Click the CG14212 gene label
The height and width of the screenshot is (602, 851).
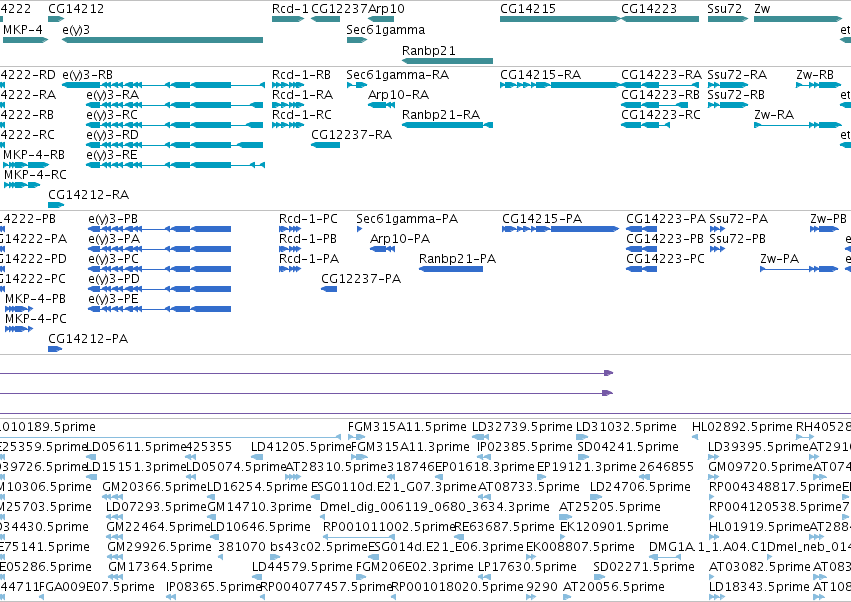pos(76,9)
